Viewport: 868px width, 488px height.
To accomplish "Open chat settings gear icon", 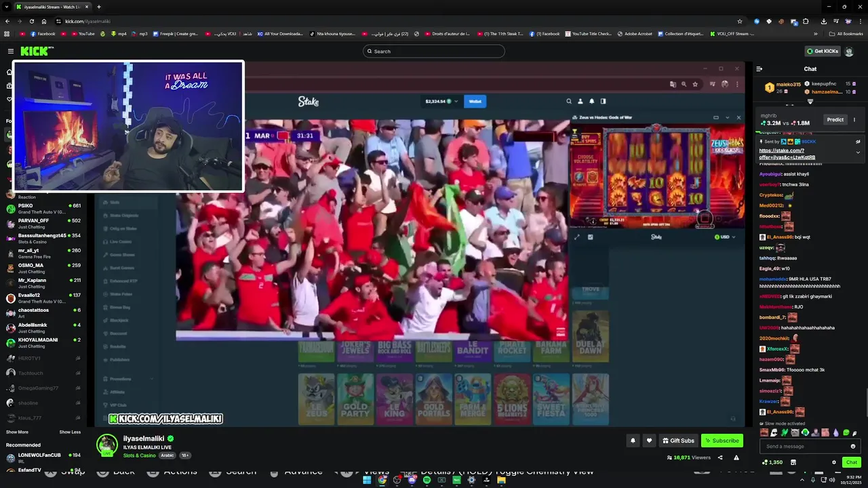I will 834,462.
